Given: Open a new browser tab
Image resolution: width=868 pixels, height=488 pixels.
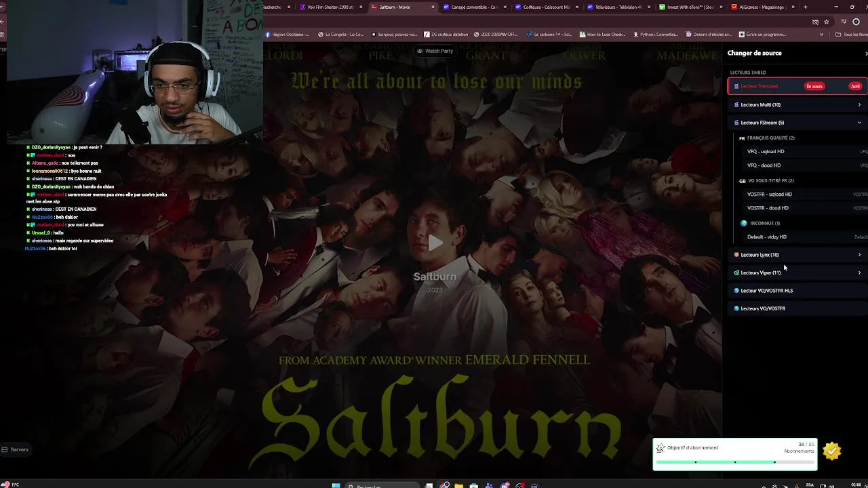Looking at the screenshot, I should click(805, 7).
